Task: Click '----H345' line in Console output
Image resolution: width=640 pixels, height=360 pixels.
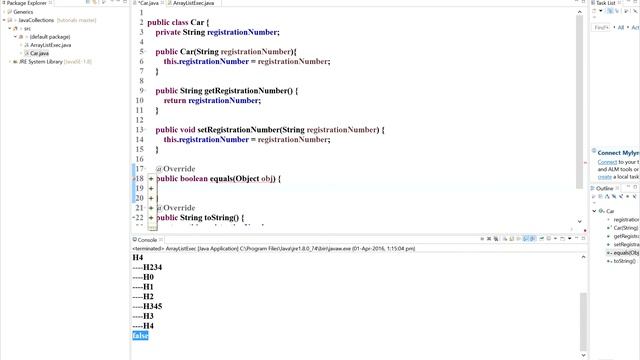Action: pos(147,306)
